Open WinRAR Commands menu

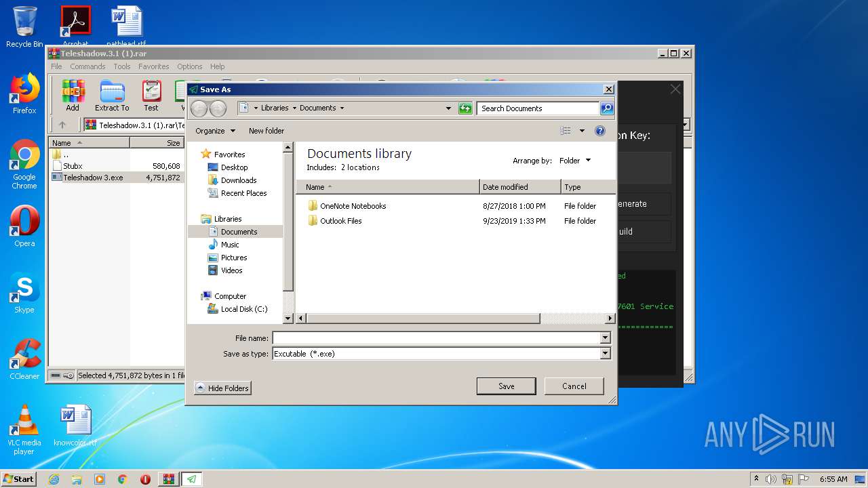click(87, 66)
